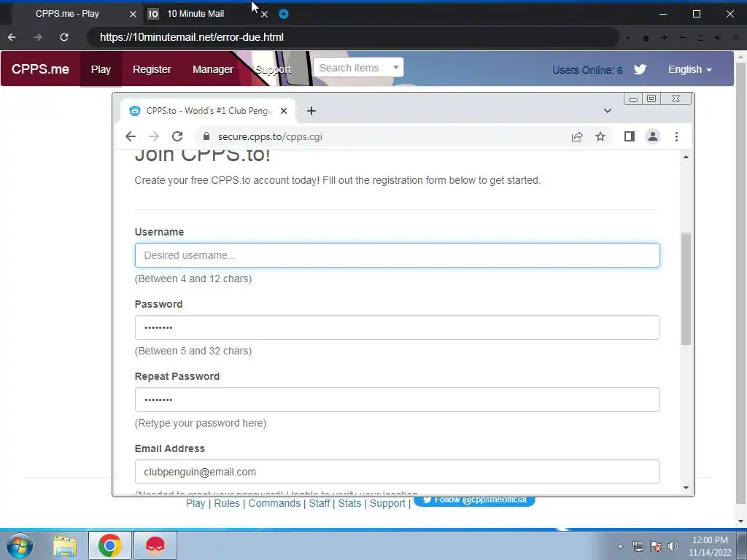Click the Desired username field
The image size is (747, 560).
click(x=398, y=255)
